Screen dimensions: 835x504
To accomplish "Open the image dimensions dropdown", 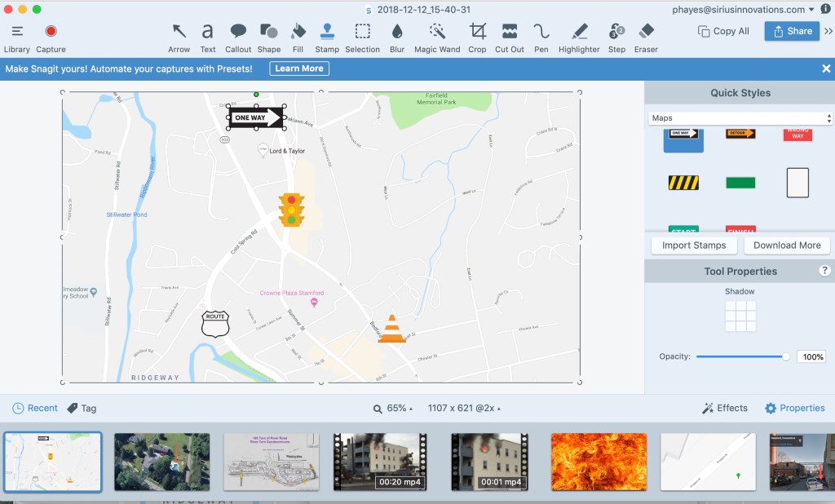I will 463,408.
